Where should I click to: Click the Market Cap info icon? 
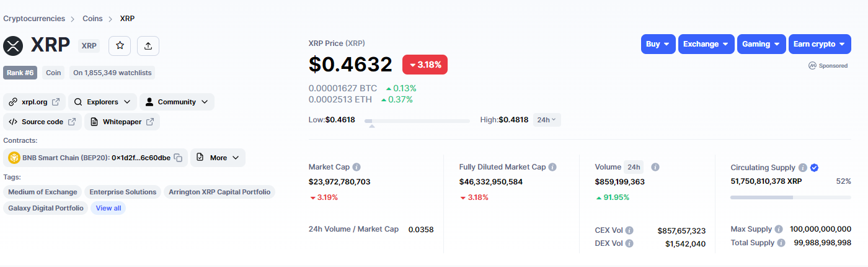coord(356,167)
